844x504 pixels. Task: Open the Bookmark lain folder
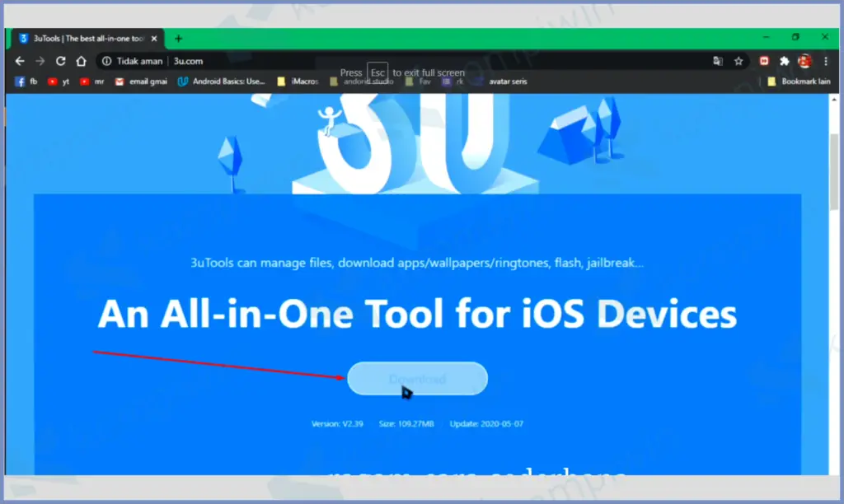799,82
